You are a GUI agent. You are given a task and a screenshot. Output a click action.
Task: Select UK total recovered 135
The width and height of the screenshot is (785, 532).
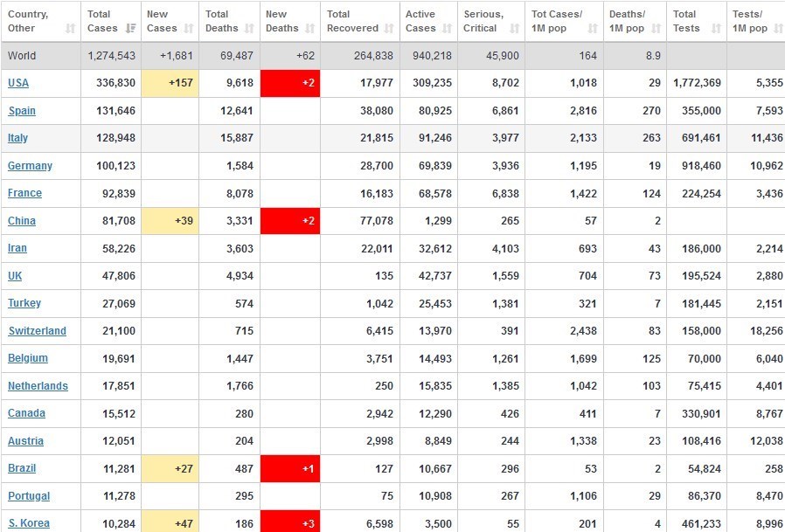pos(384,276)
